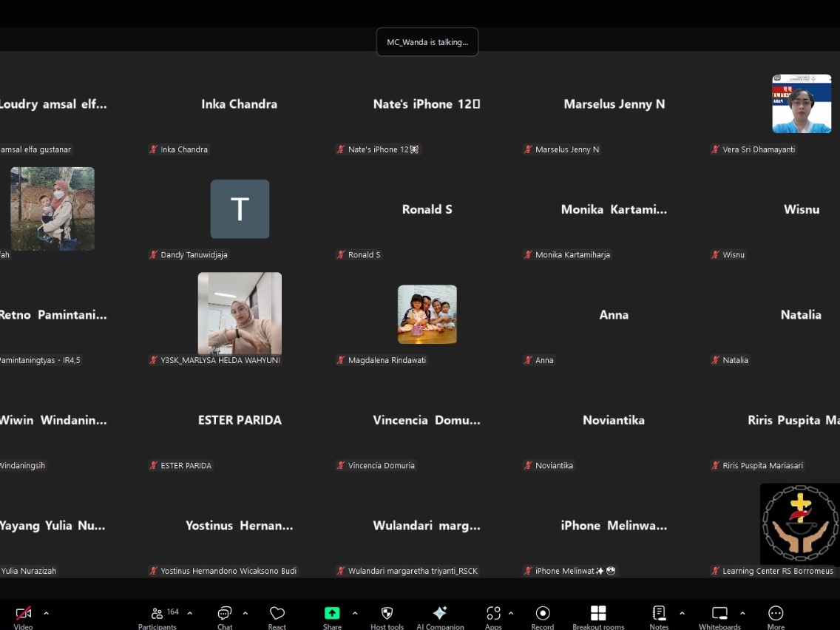Select Vera Sri Dhamayanti's video thumbnail

[802, 104]
